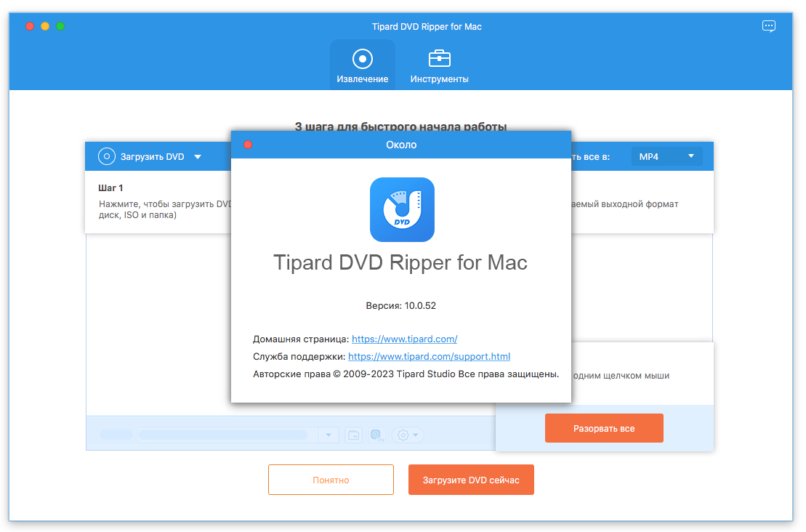Screen dimensions: 806x532
Task: Open the tipard.com/support.html support link
Action: coord(430,357)
